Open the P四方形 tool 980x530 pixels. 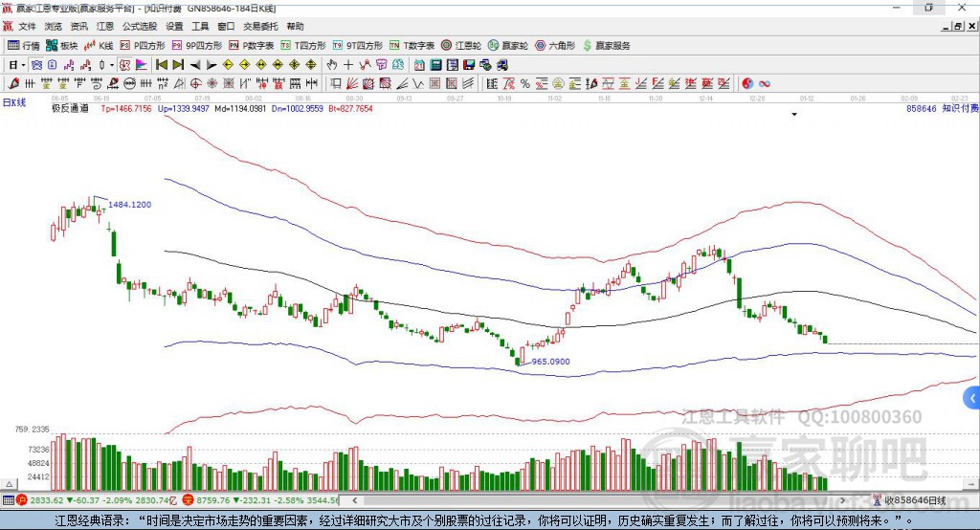click(x=143, y=46)
